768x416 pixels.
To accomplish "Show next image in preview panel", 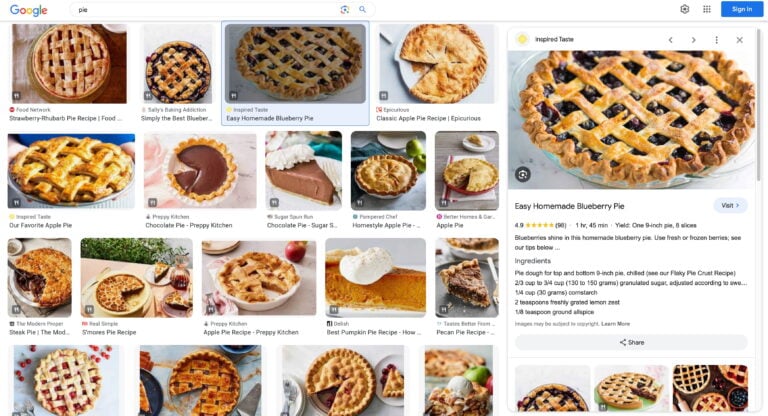I will tap(694, 40).
